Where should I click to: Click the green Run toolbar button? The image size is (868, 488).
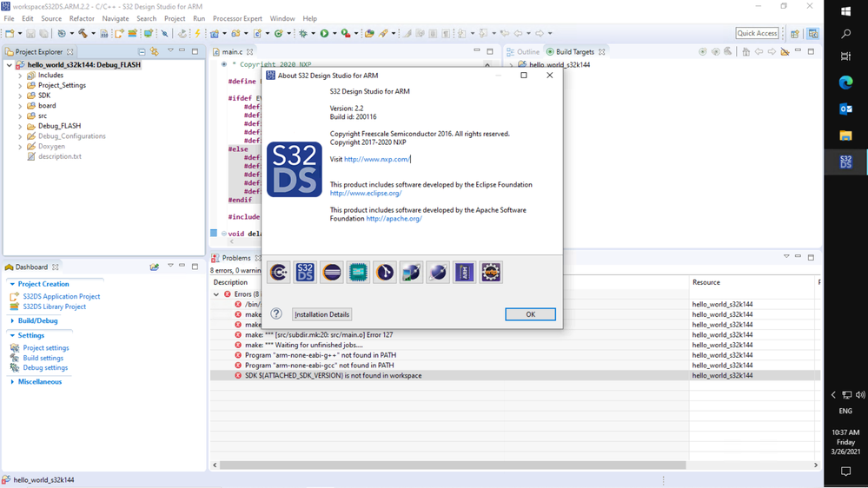tap(324, 33)
